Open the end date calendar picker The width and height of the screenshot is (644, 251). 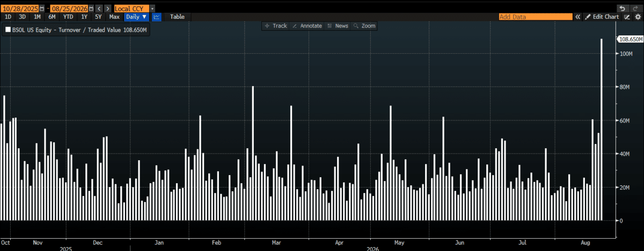point(90,9)
